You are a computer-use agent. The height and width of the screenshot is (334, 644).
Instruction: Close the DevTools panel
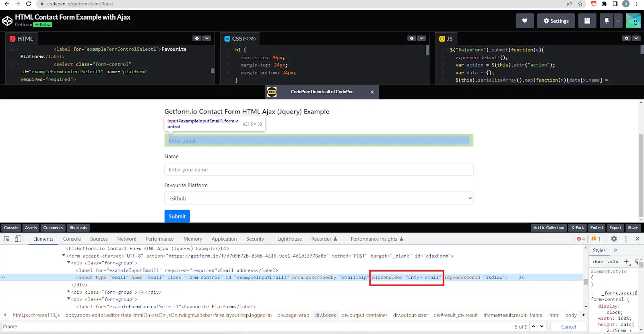tap(638, 239)
